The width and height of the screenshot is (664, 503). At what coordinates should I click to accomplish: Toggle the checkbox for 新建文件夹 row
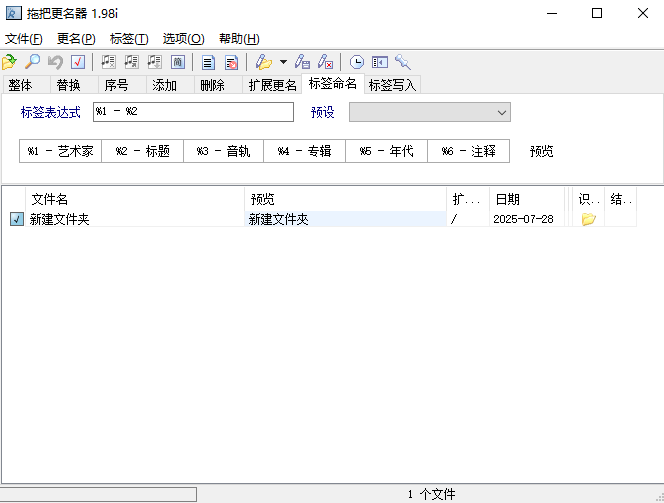[17, 219]
